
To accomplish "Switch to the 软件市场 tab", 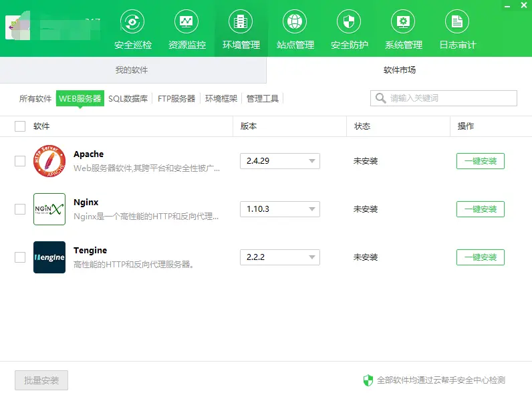I will [x=400, y=70].
